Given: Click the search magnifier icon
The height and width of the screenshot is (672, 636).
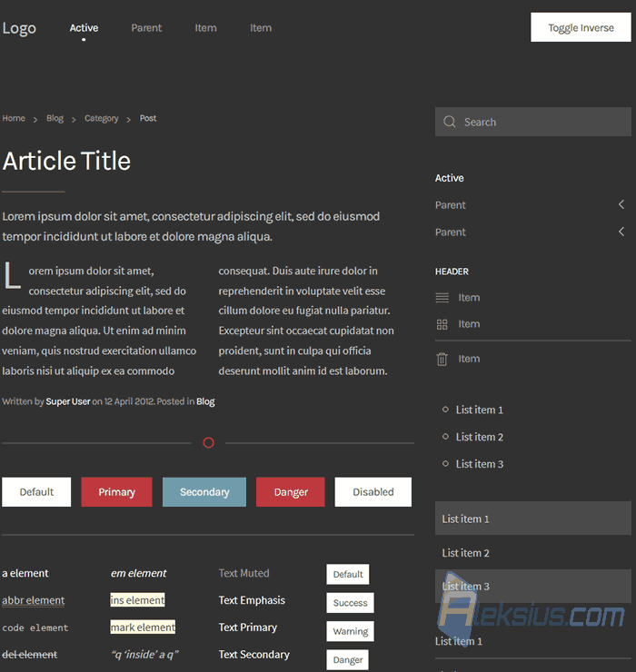Looking at the screenshot, I should 449,122.
